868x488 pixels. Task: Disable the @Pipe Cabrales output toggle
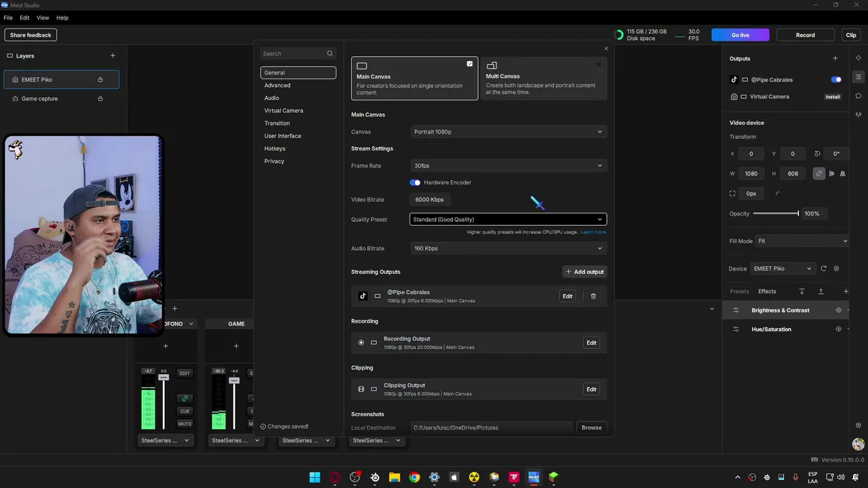[836, 79]
